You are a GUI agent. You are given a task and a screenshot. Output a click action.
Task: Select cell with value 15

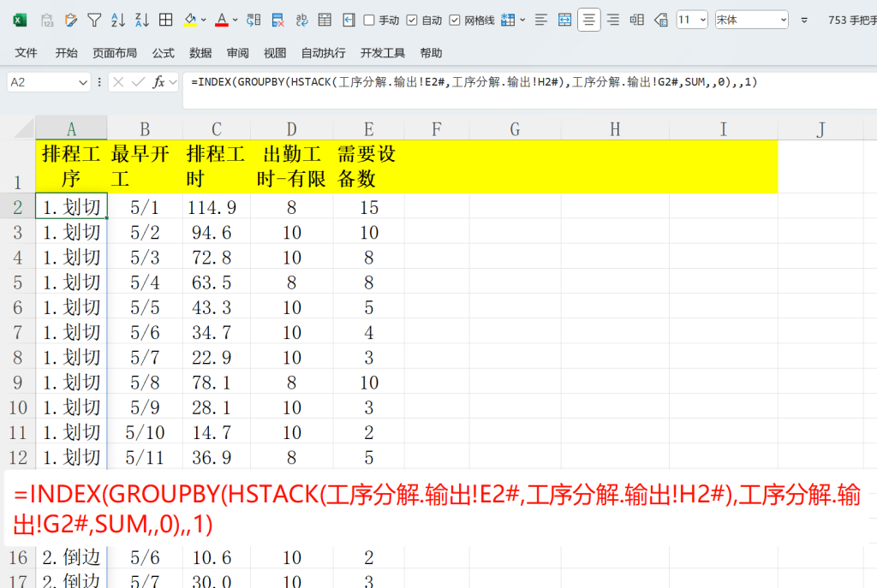[x=368, y=207]
